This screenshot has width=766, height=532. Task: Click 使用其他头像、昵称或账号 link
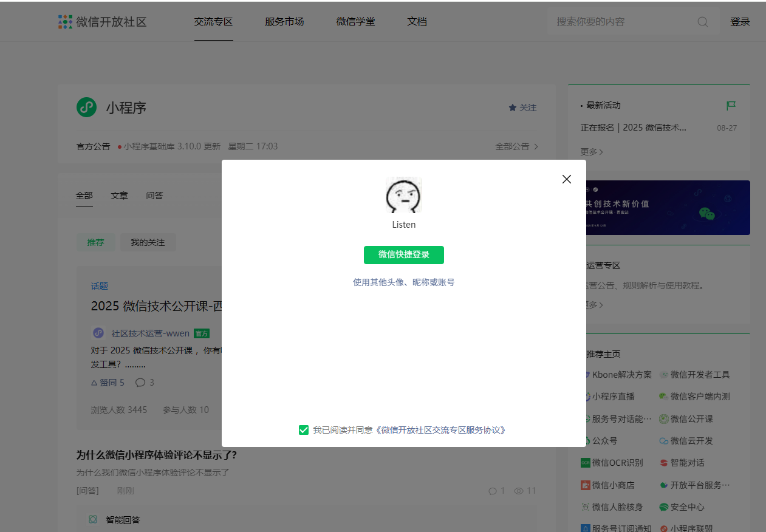pyautogui.click(x=404, y=282)
